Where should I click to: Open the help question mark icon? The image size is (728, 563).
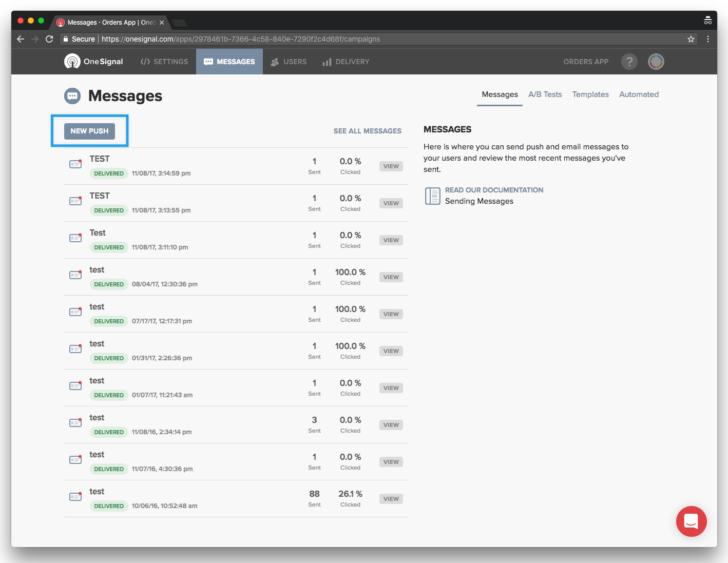click(629, 62)
